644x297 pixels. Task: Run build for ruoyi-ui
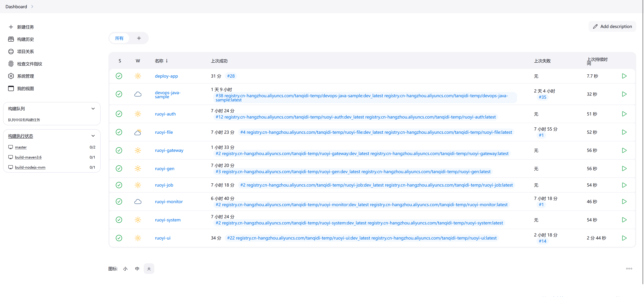pyautogui.click(x=624, y=238)
